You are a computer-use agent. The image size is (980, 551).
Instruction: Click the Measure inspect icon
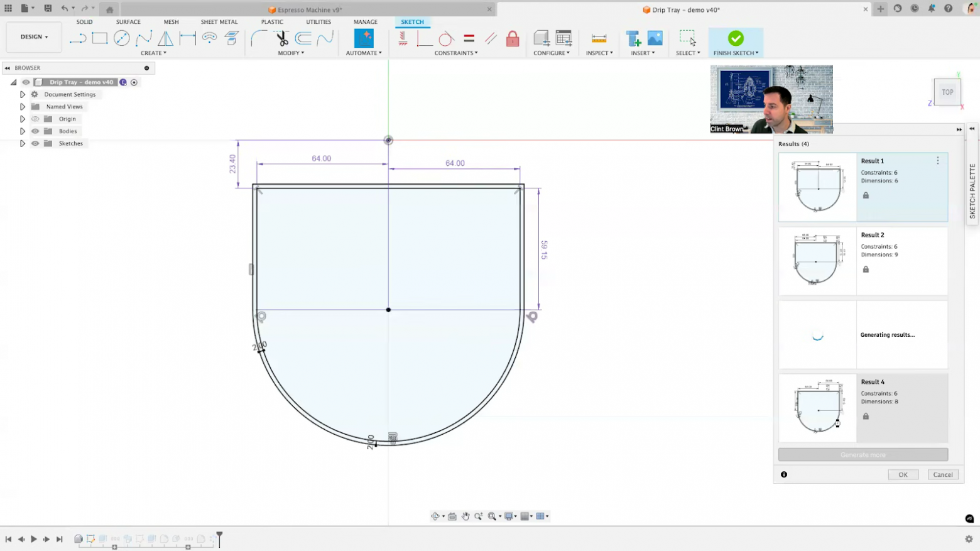tap(599, 38)
